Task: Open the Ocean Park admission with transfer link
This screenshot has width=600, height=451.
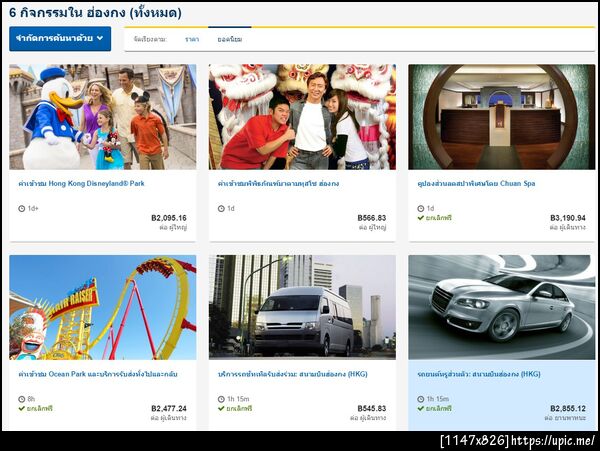Action: point(98,374)
